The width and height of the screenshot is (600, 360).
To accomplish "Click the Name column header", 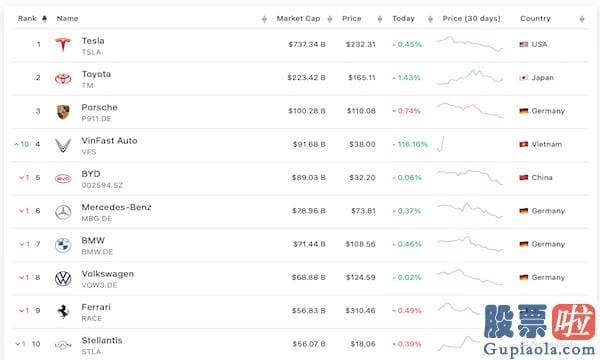I will click(x=67, y=18).
